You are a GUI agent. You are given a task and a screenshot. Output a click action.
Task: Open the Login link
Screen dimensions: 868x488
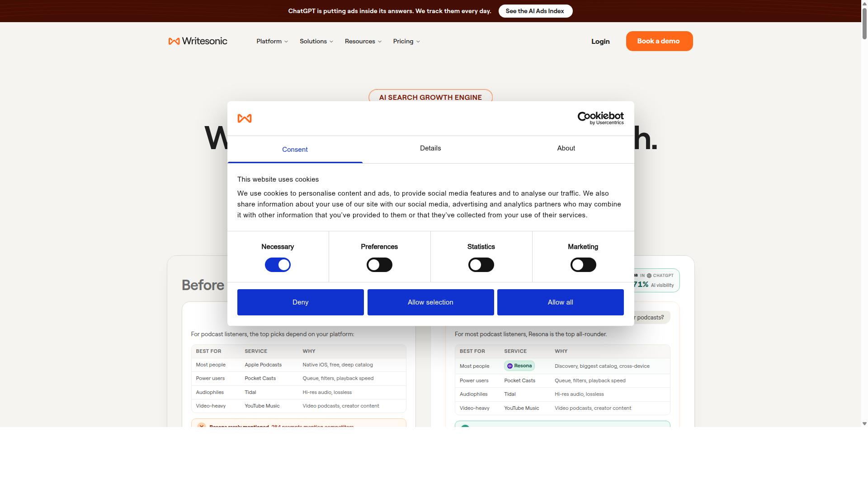click(600, 42)
